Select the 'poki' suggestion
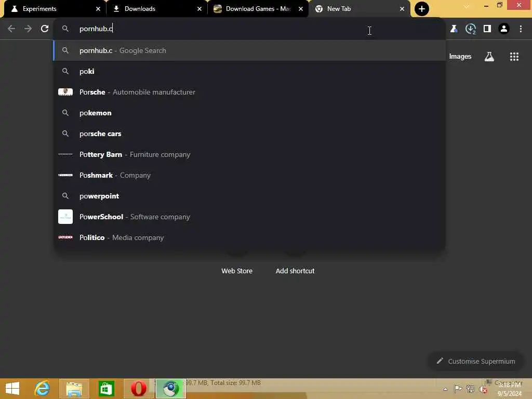The image size is (532, 399). (249, 71)
